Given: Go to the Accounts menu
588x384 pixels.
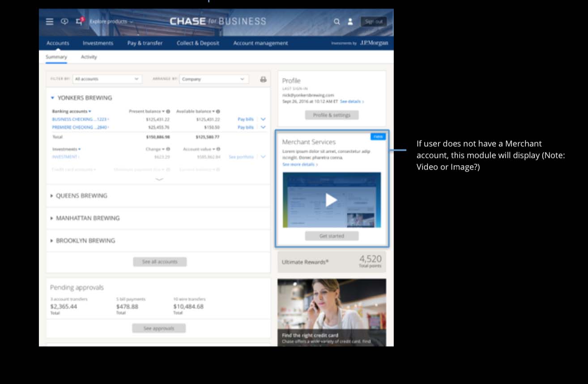Looking at the screenshot, I should point(58,43).
